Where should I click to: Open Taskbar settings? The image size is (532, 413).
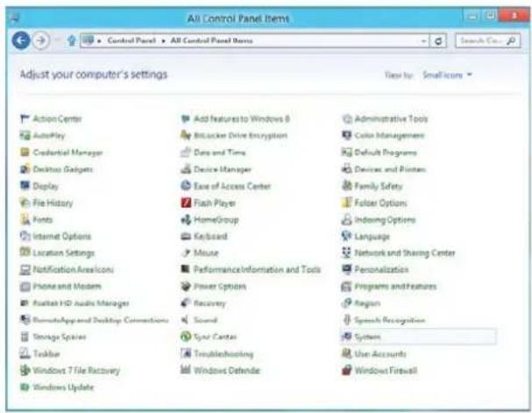(46, 353)
